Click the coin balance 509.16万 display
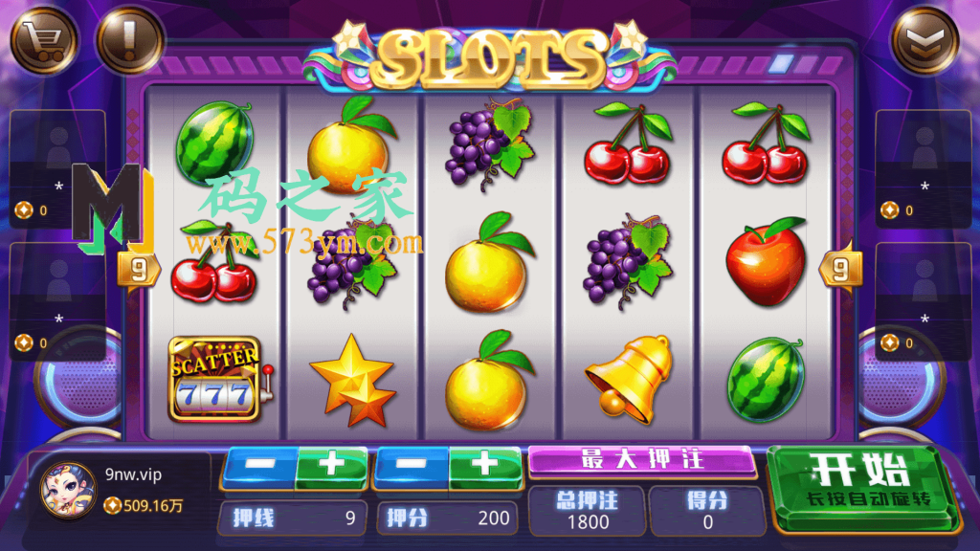This screenshot has width=980, height=551. point(144,505)
